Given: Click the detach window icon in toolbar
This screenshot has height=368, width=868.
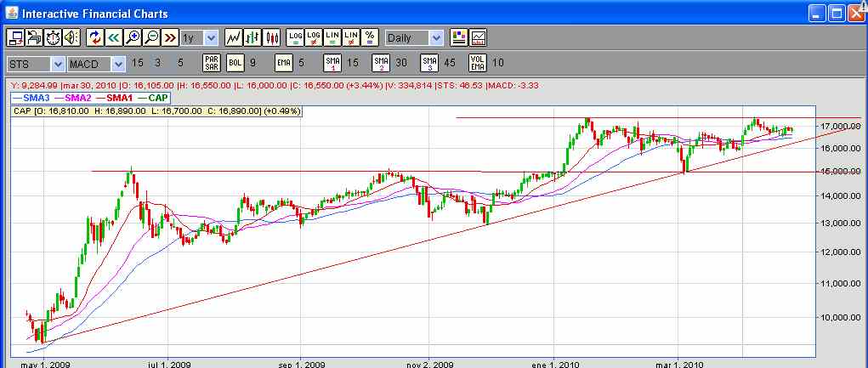Looking at the screenshot, I should tap(15, 37).
